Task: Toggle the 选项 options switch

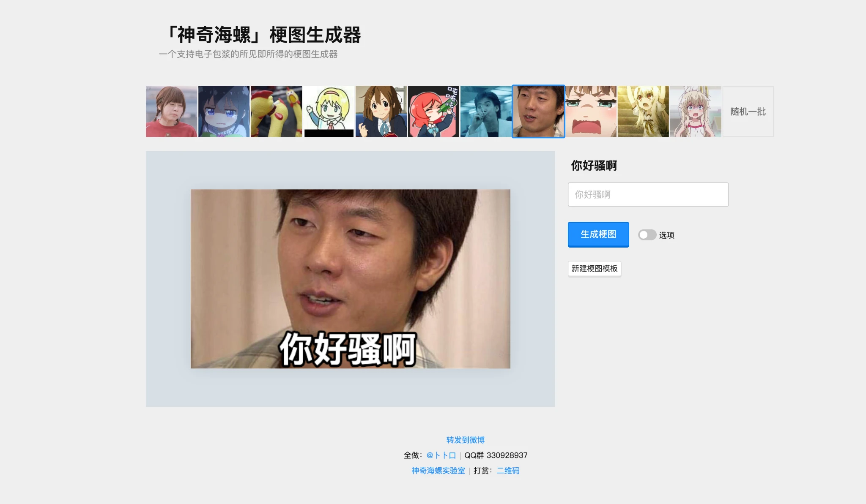Action: click(647, 235)
